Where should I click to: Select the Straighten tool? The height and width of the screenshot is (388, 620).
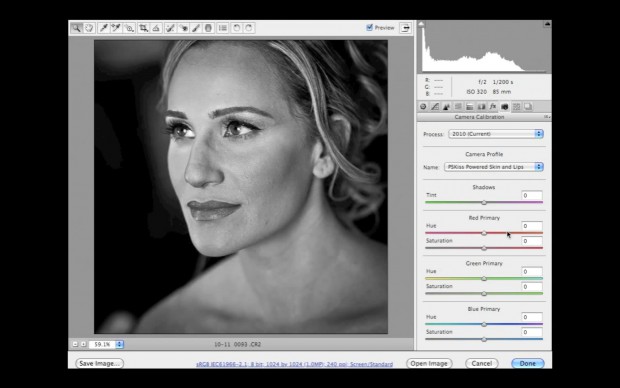pos(156,28)
